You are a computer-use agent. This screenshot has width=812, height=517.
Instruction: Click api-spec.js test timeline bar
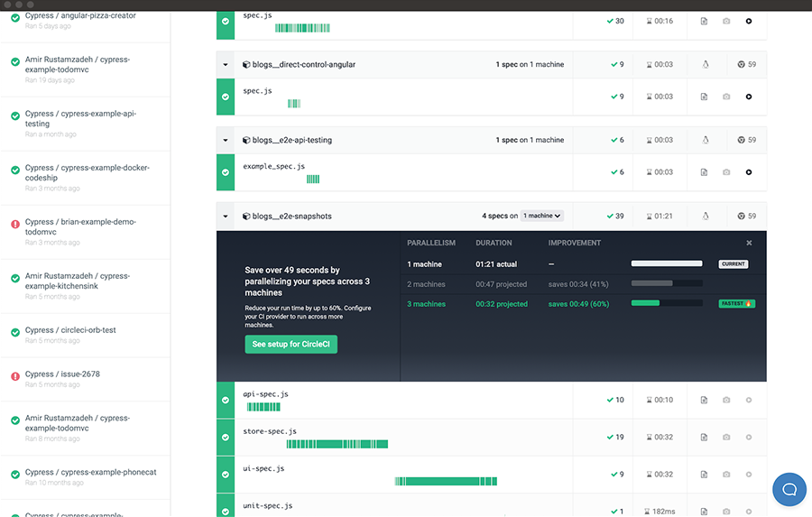(263, 407)
